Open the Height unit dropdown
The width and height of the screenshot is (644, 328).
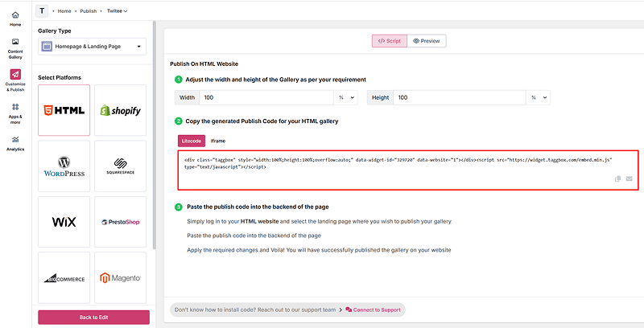point(539,97)
